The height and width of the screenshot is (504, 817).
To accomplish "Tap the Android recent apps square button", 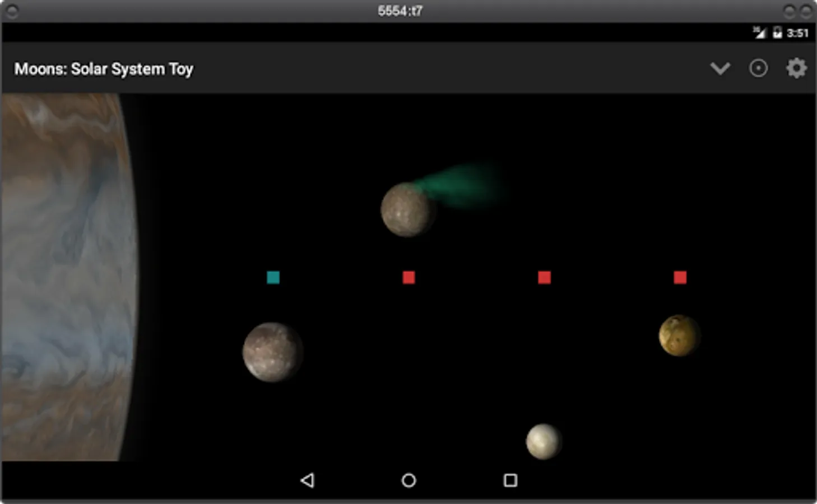I will (510, 480).
